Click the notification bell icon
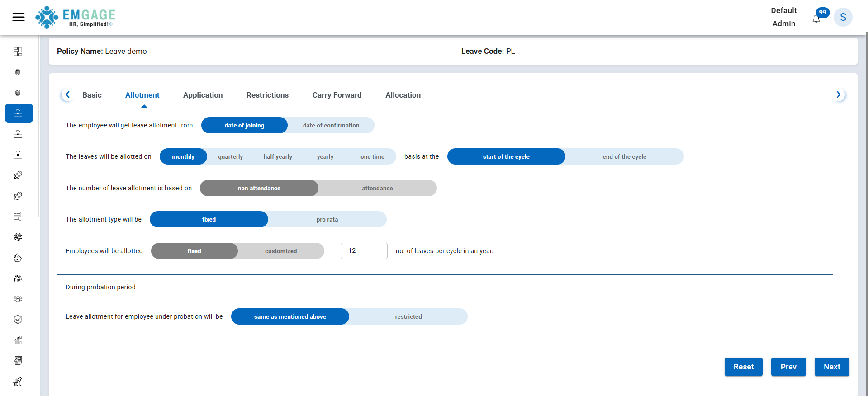This screenshot has width=868, height=396. 816,19
